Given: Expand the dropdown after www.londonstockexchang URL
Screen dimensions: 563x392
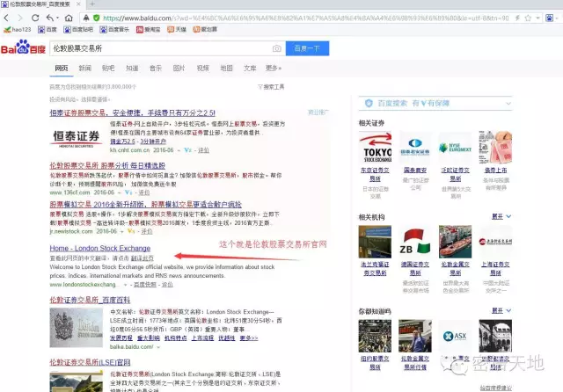Looking at the screenshot, I should pos(125,285).
